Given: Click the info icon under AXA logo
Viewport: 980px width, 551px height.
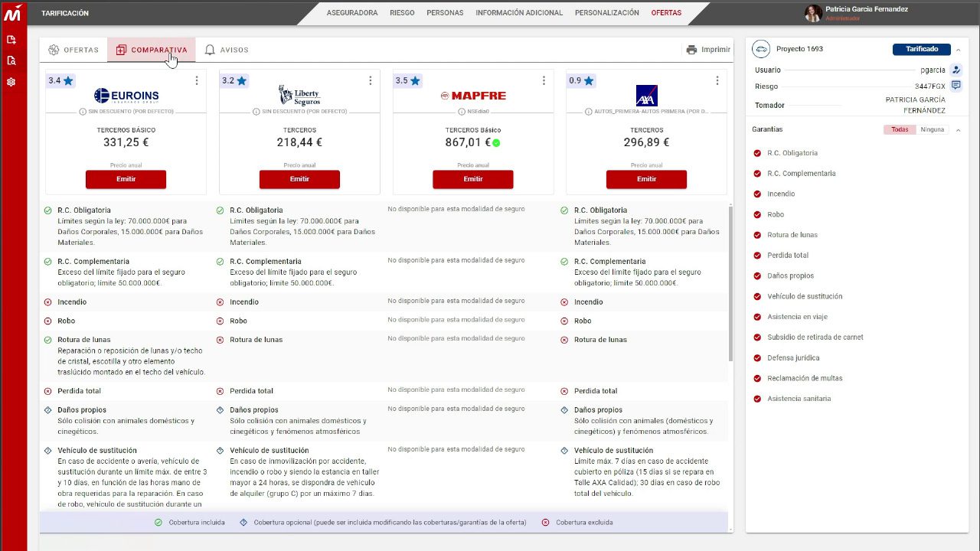Looking at the screenshot, I should click(589, 112).
